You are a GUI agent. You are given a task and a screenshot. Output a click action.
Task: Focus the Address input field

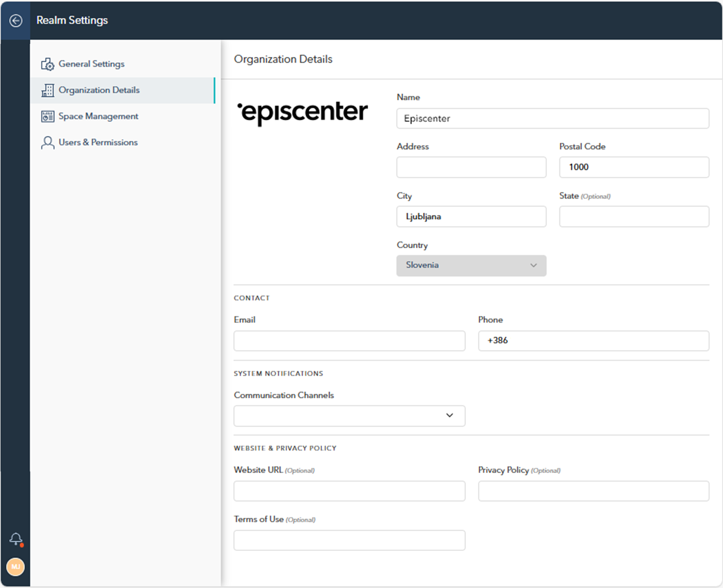point(471,167)
